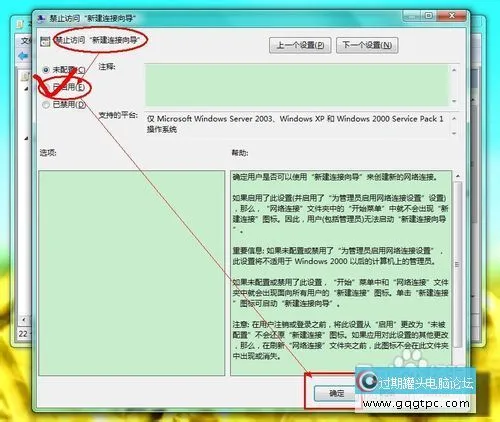The height and width of the screenshot is (422, 500).
Task: Close the dialog with the red X
Action: tap(452, 16)
